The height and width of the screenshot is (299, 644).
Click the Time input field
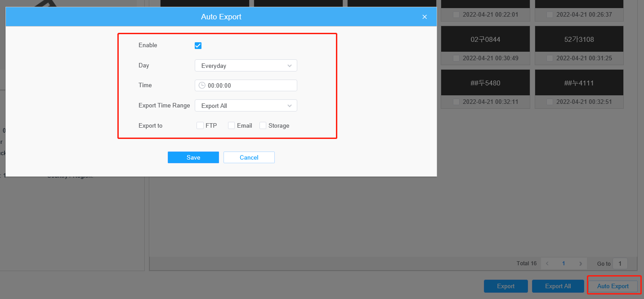click(246, 85)
